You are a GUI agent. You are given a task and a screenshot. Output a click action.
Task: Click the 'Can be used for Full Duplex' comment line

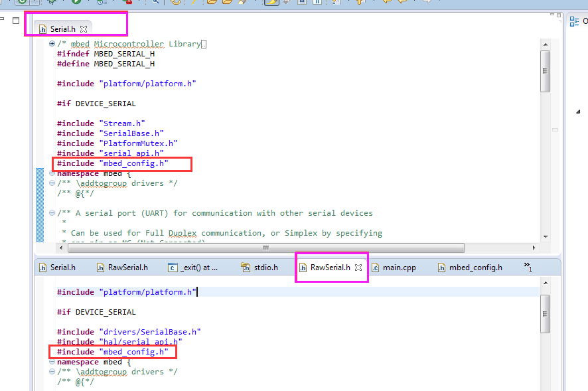(222, 233)
